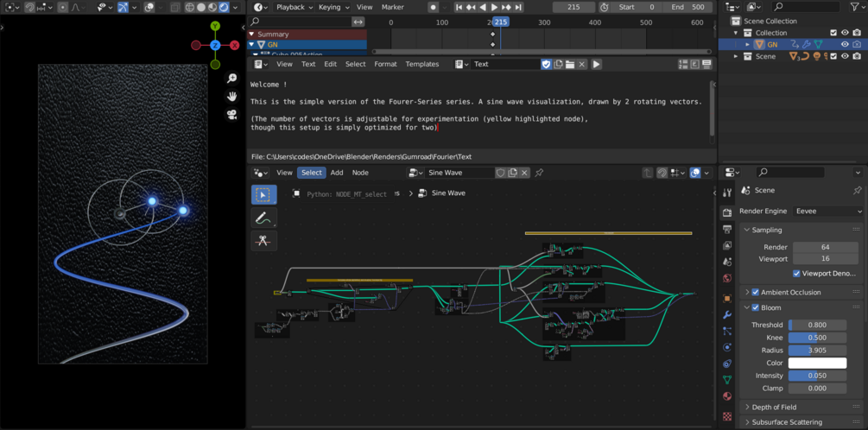This screenshot has height=430, width=868.
Task: Unlink the Text datablock with X icon
Action: pos(582,64)
